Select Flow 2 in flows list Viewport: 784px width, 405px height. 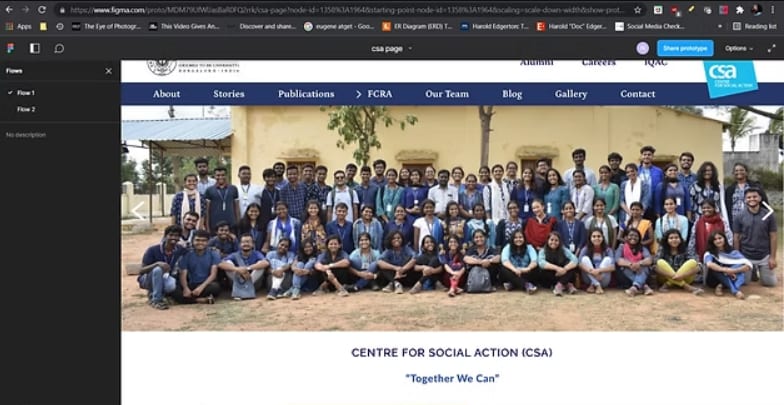click(x=26, y=109)
